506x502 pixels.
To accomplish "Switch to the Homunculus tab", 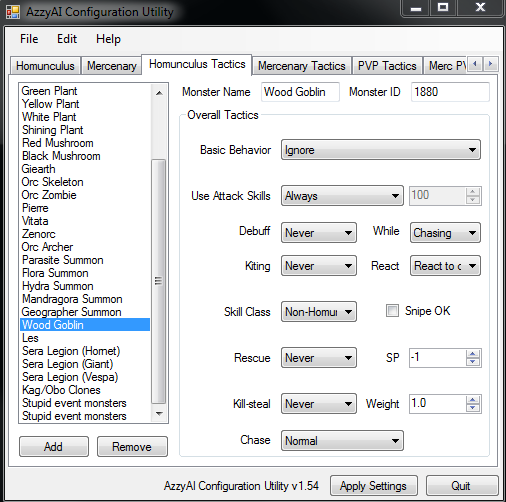I will pos(45,66).
